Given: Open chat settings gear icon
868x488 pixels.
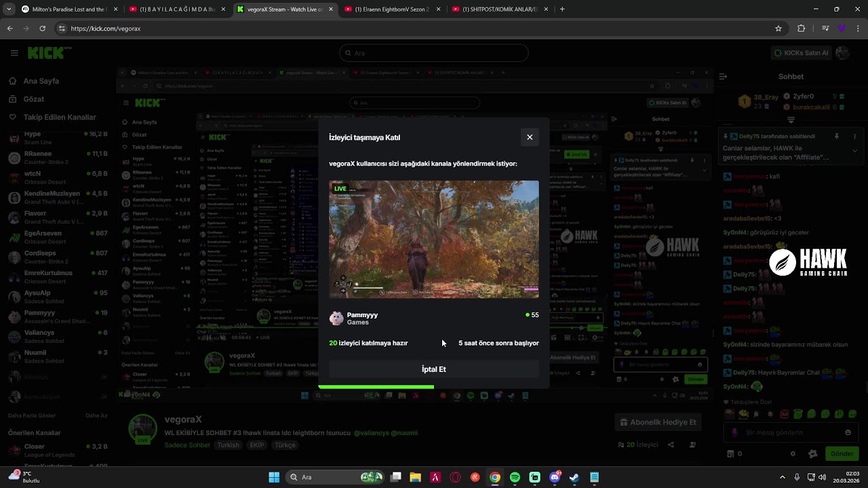Looking at the screenshot, I should tap(793, 454).
